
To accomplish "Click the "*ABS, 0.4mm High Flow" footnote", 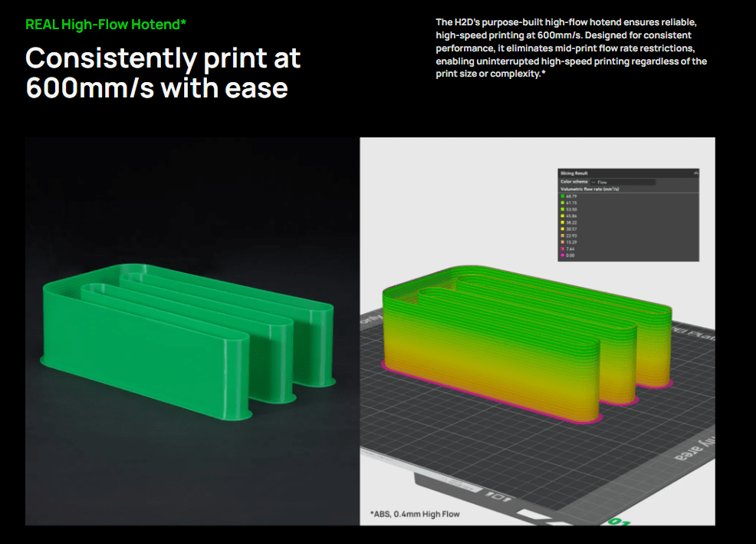I will click(x=415, y=514).
